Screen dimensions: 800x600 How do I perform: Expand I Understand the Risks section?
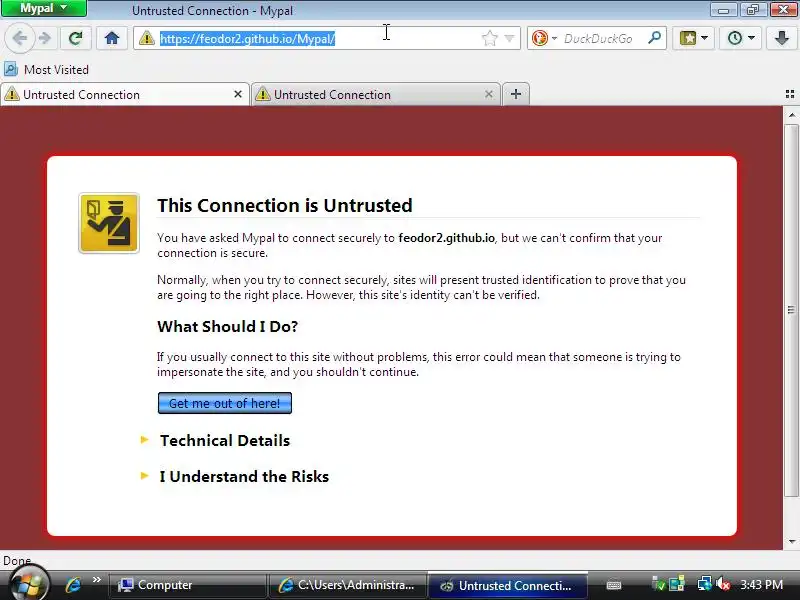tap(235, 477)
